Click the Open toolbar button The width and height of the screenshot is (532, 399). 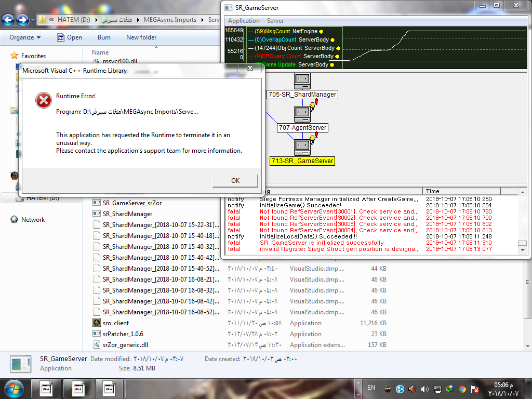pos(70,37)
